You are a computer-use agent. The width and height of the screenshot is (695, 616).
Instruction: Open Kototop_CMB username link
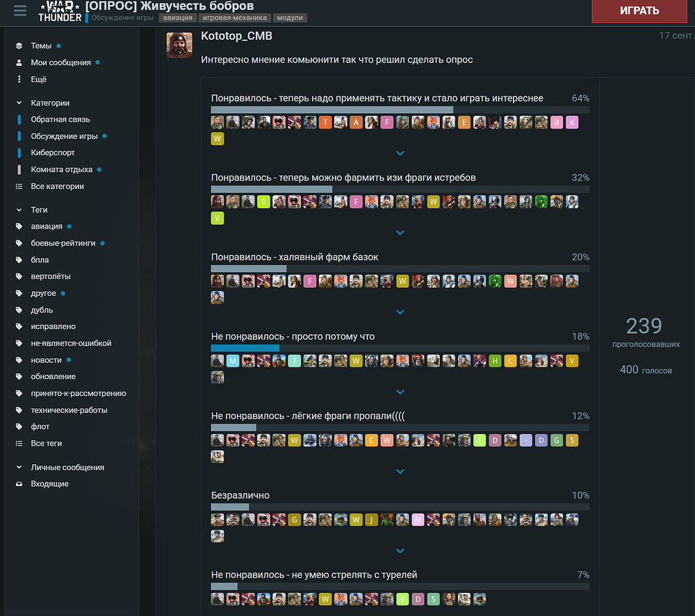[x=237, y=36]
